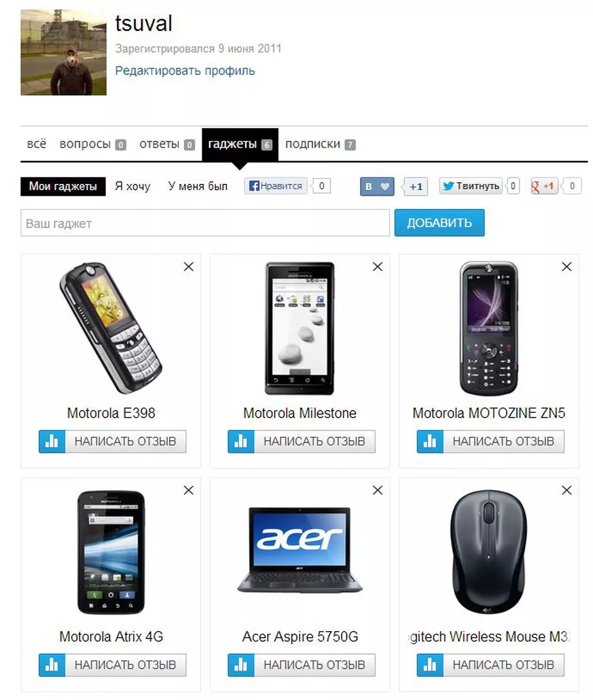Click the ДОБАВИТЬ button
The height and width of the screenshot is (700, 593).
click(x=439, y=223)
